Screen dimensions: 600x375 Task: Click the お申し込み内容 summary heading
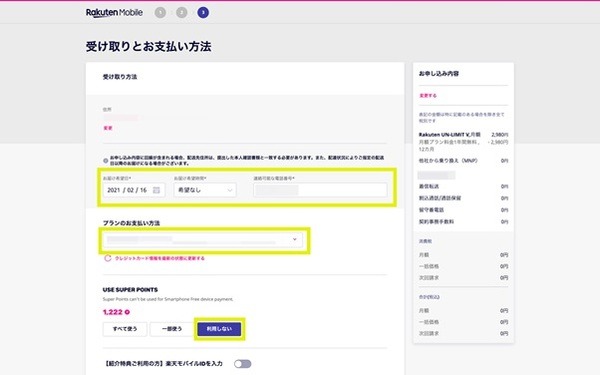point(439,73)
